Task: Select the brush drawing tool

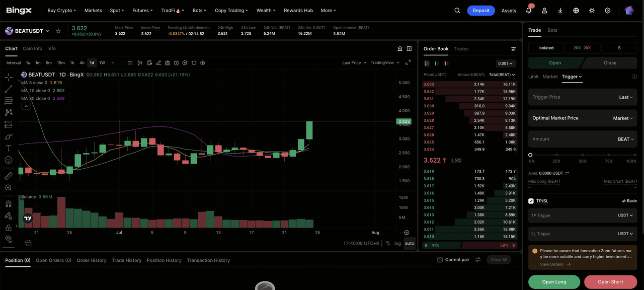Action: [x=9, y=136]
